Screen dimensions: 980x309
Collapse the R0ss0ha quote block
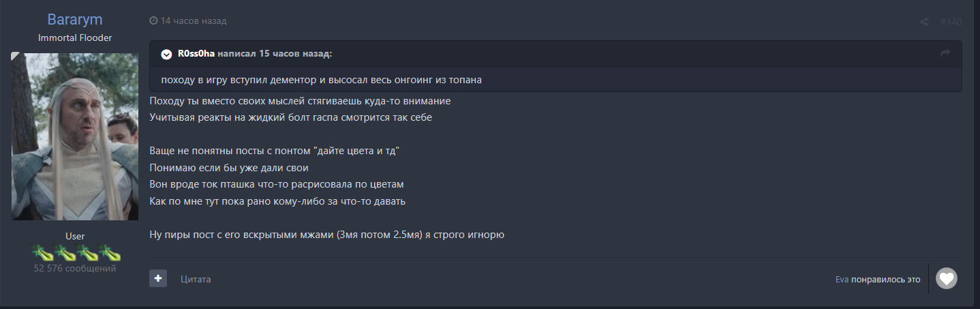(166, 54)
